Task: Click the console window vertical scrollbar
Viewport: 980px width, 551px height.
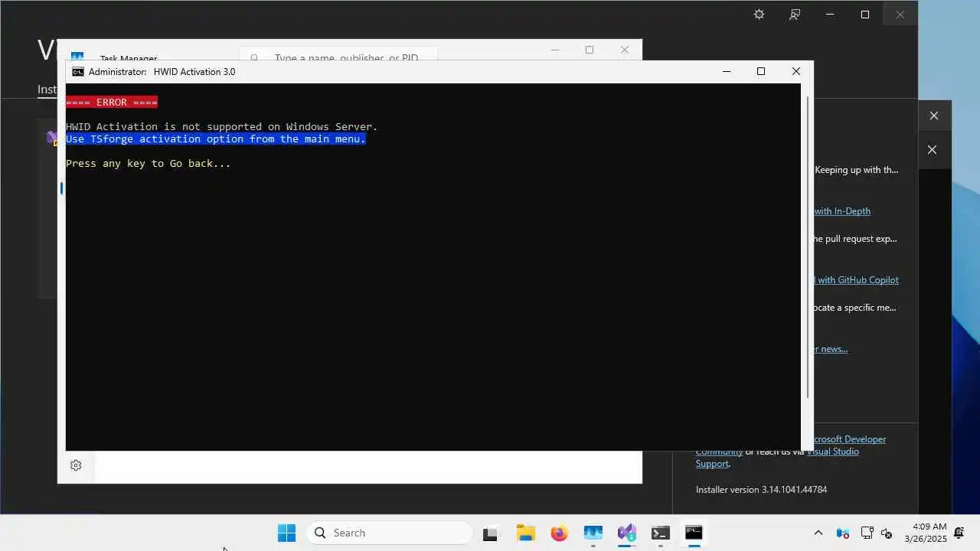Action: [x=807, y=246]
